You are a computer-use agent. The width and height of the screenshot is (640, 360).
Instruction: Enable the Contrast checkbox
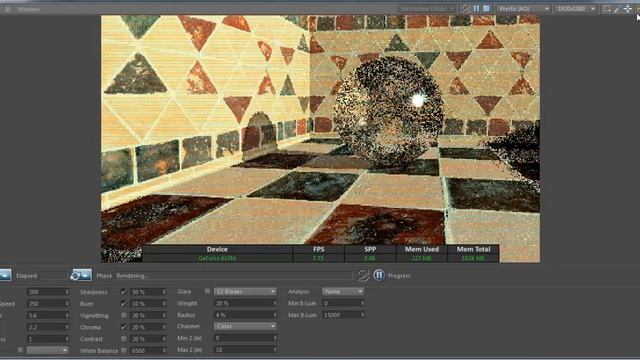pos(123,339)
